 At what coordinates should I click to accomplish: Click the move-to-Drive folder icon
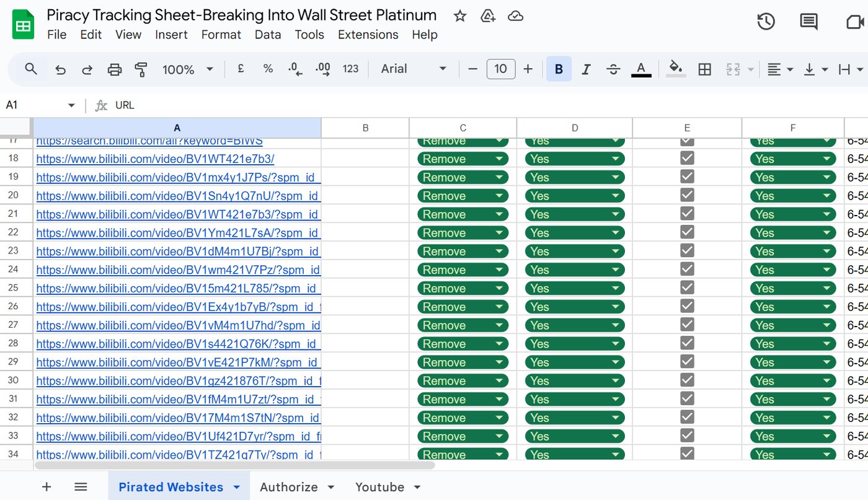click(488, 16)
